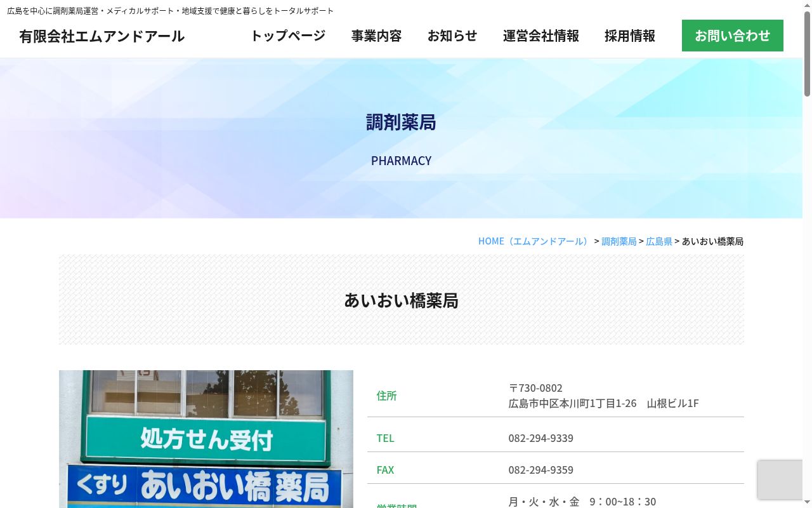
Task: Select the TEL number 082-294-9339
Action: pos(540,438)
